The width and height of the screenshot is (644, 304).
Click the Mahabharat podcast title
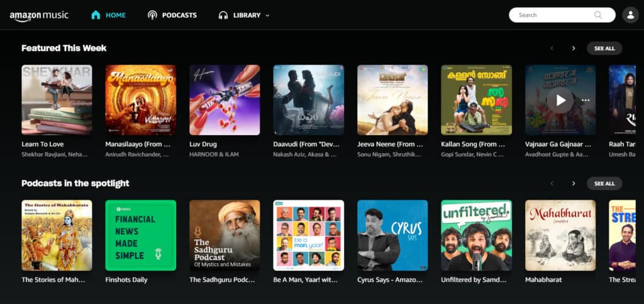pos(543,280)
